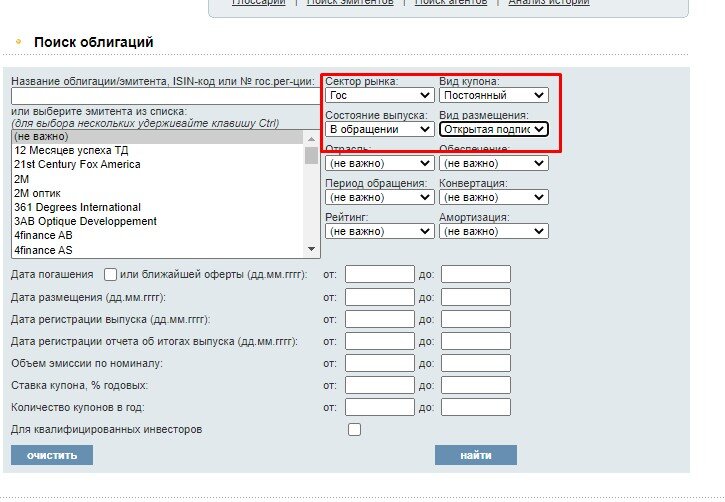Click 'Дата размещения' from field
The width and height of the screenshot is (725, 502).
(x=380, y=297)
